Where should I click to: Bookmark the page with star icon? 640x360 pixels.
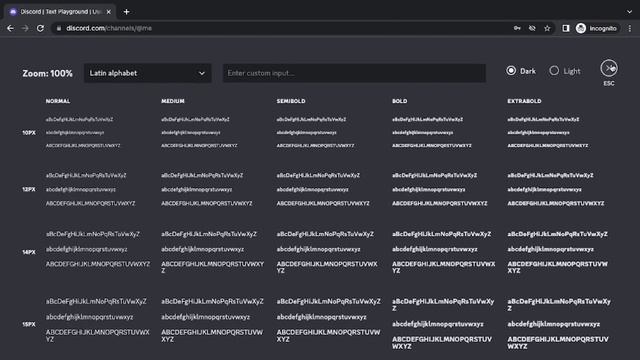pos(547,28)
